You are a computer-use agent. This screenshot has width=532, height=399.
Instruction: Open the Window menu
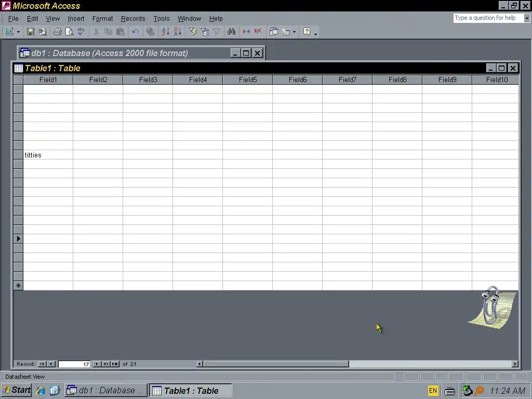[x=189, y=19]
